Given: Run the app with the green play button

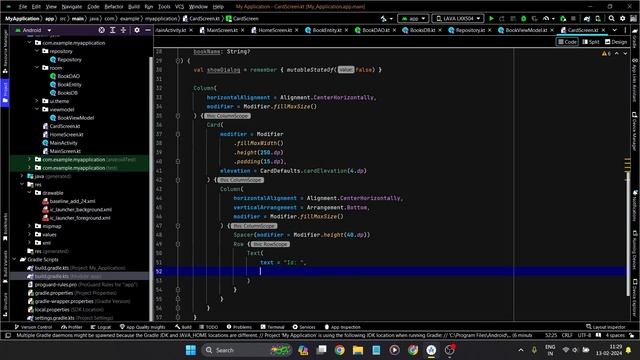Looking at the screenshot, I should coord(491,18).
